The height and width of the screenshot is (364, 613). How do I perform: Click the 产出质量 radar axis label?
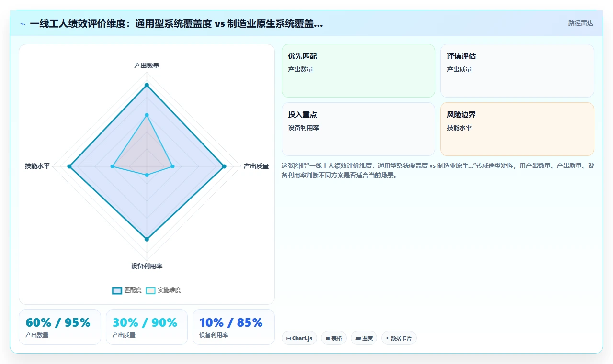click(x=256, y=166)
